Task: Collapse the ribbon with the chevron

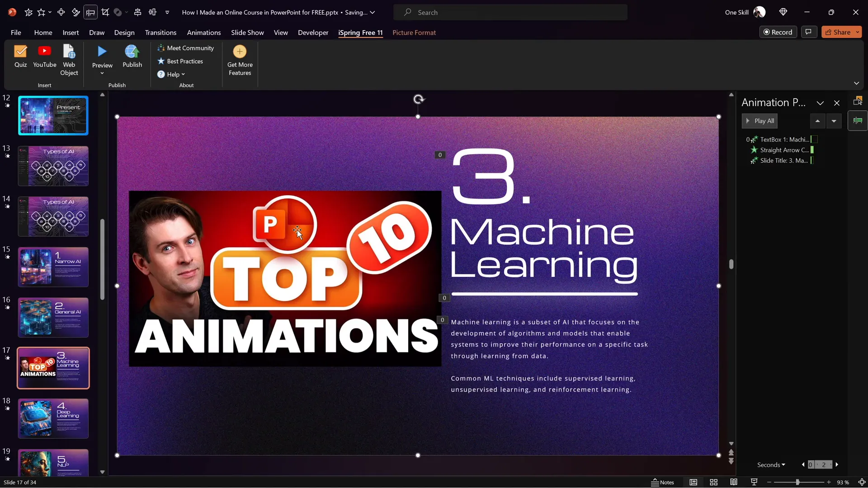Action: tap(857, 83)
